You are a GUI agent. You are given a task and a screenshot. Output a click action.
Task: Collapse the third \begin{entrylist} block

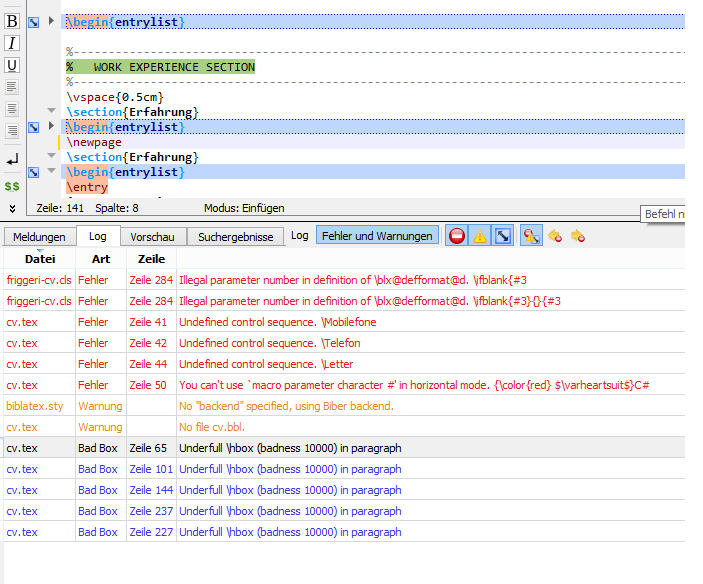click(x=52, y=170)
